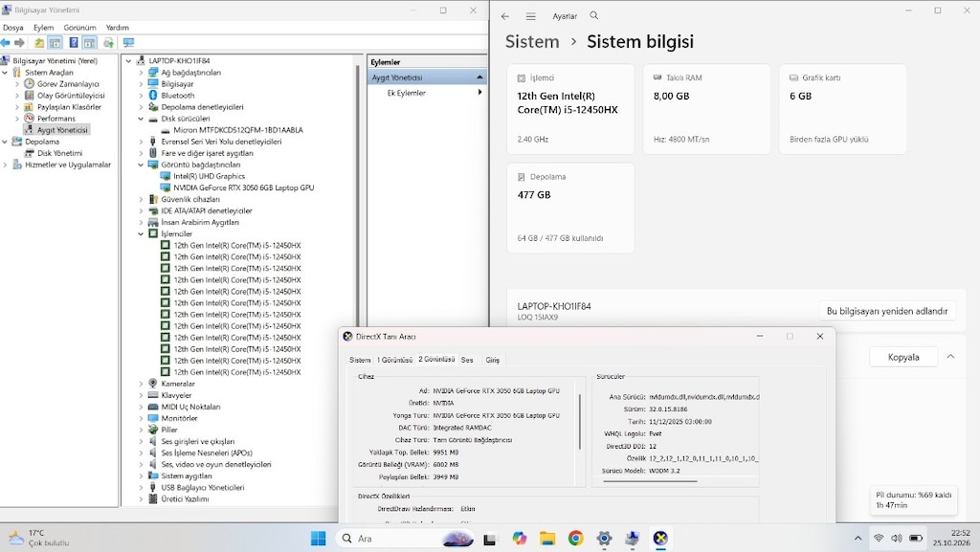The width and height of the screenshot is (980, 552).
Task: Expand the Monitörler category
Action: [x=141, y=418]
